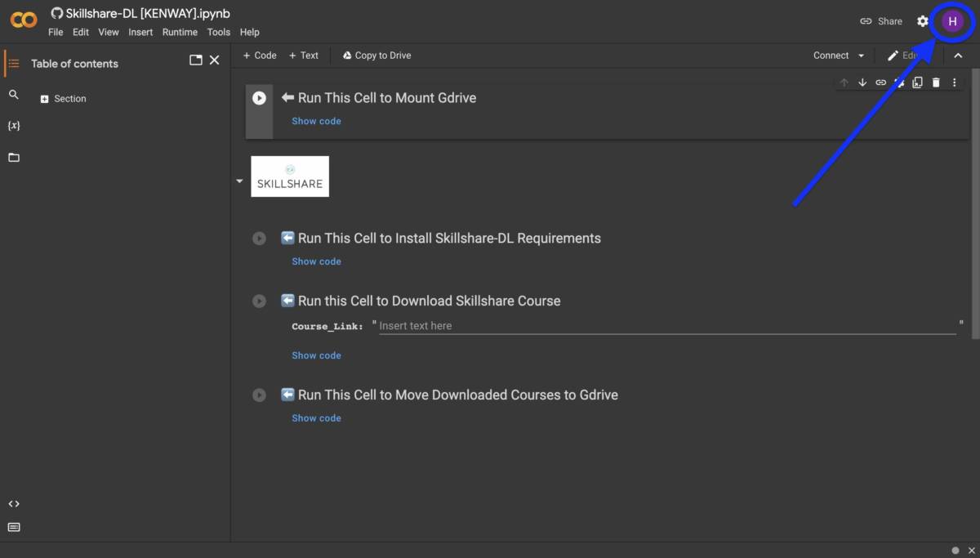This screenshot has height=558, width=980.
Task: Expand the Section entry plus icon
Action: [x=45, y=99]
